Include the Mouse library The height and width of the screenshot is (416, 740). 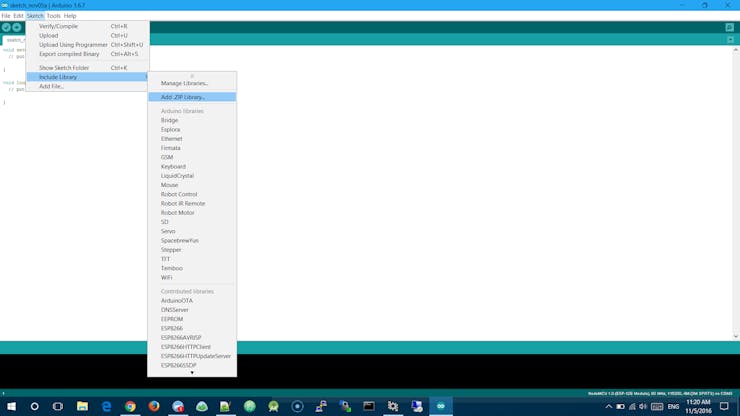coord(192,185)
